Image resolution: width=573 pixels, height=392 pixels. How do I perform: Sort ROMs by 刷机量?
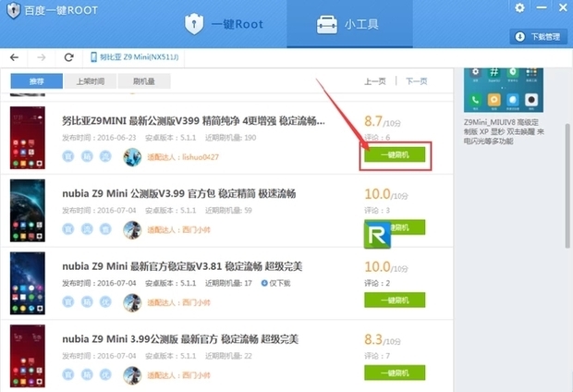144,81
